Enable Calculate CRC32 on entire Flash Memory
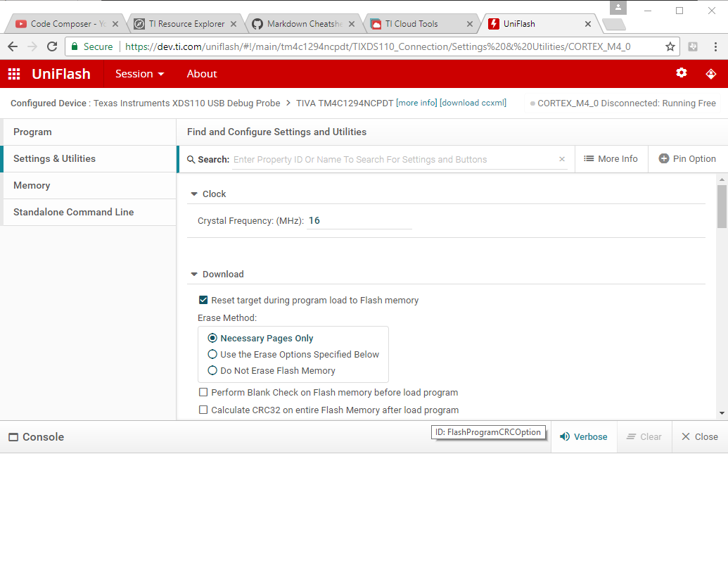The width and height of the screenshot is (728, 561). [203, 410]
